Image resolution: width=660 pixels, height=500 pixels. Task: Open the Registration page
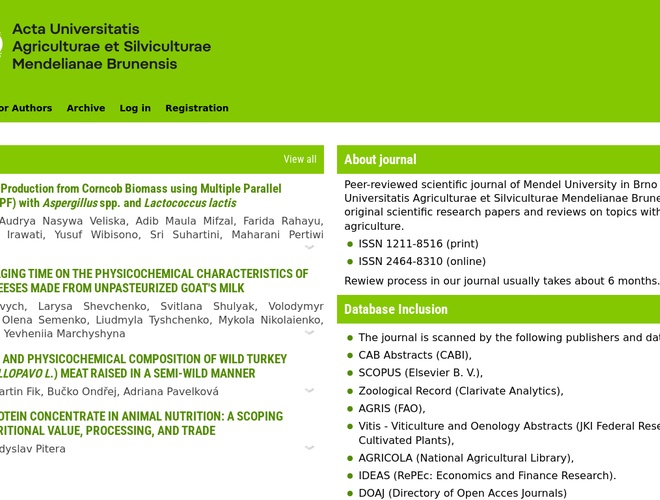click(x=197, y=108)
